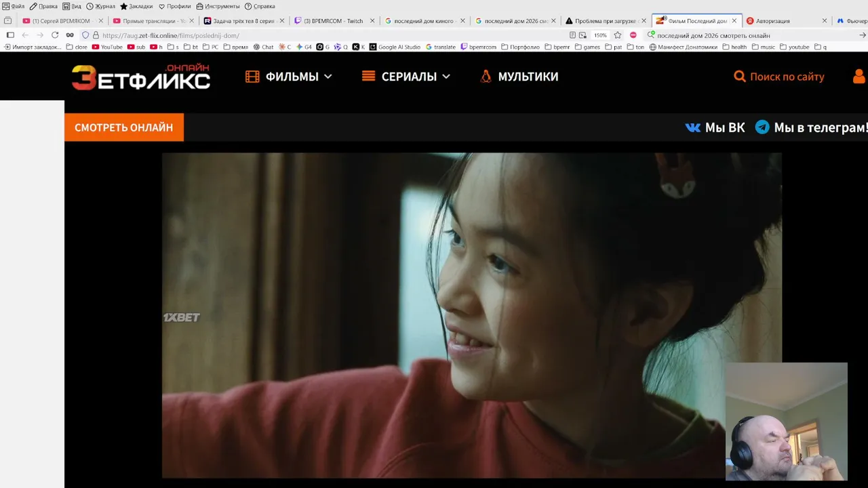Open Поиск по сайту search
Screen dimensions: 868x488
[779, 77]
